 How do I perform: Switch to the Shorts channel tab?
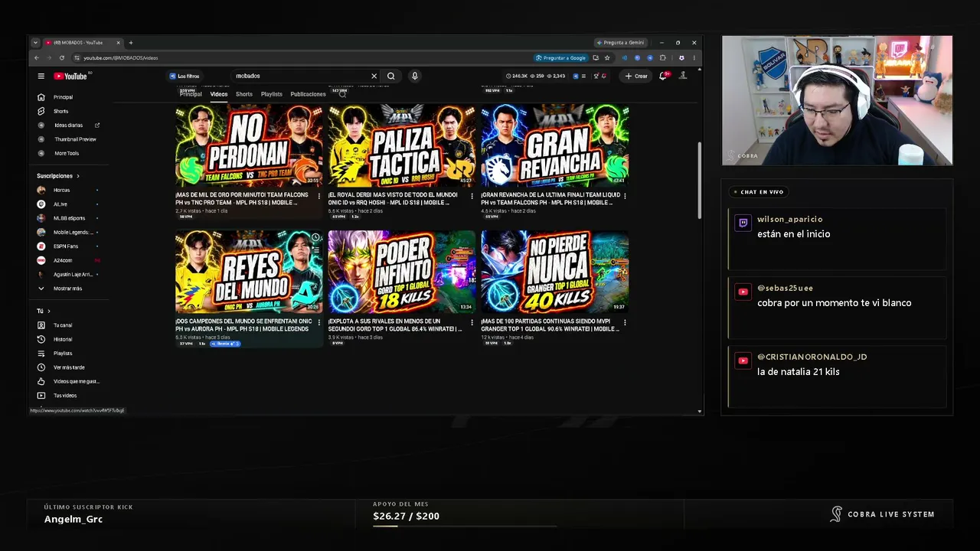244,94
